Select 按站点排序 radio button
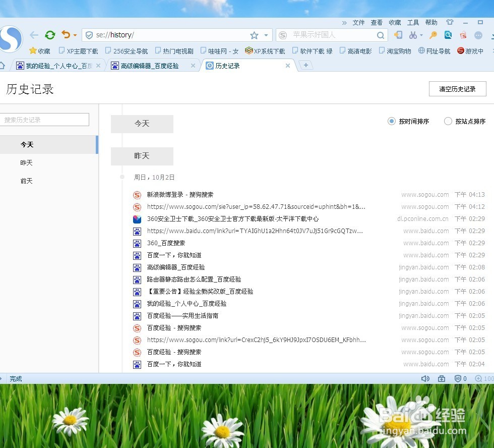This screenshot has width=494, height=448. pyautogui.click(x=448, y=122)
